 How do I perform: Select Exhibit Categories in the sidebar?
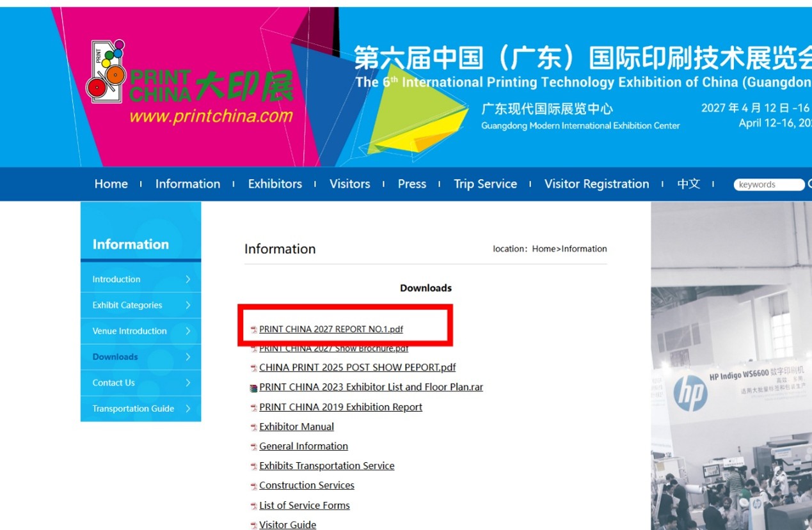point(127,306)
